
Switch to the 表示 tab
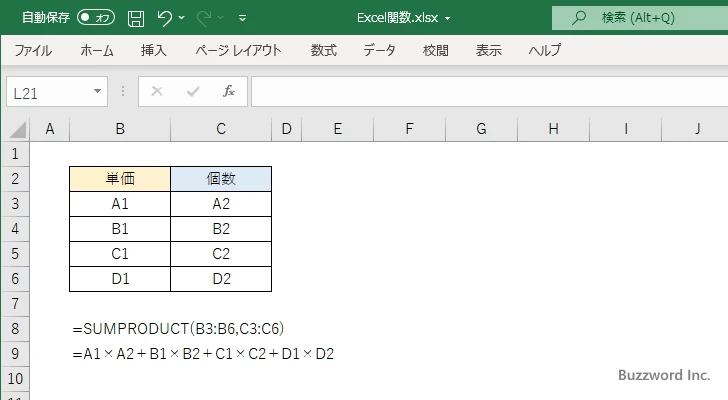488,50
